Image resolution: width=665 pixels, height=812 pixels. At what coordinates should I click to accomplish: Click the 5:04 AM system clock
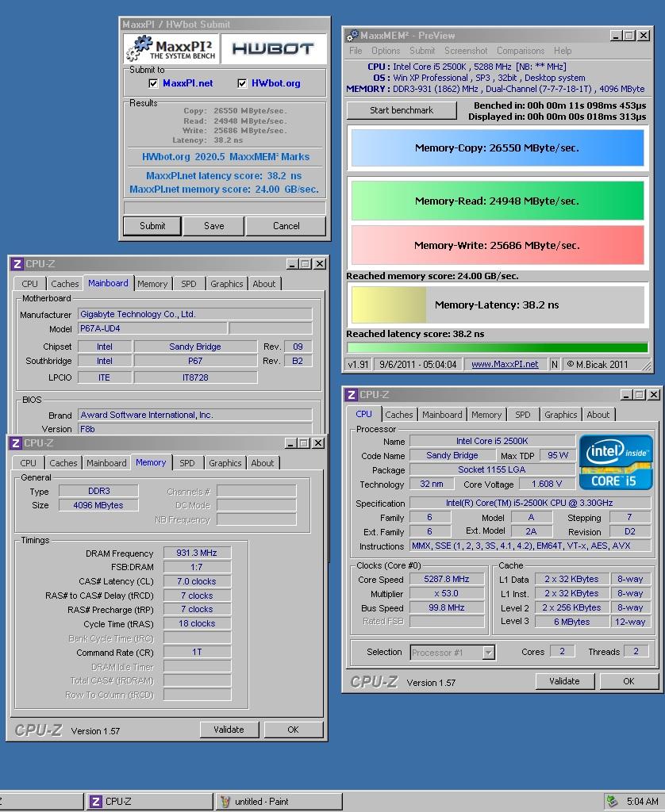[x=642, y=802]
